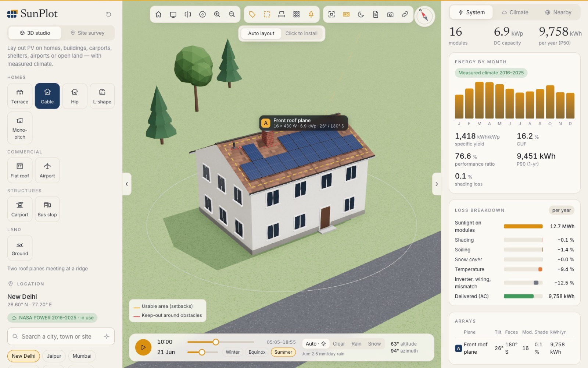Click the chain link share icon
This screenshot has width=588, height=368.
pyautogui.click(x=405, y=14)
